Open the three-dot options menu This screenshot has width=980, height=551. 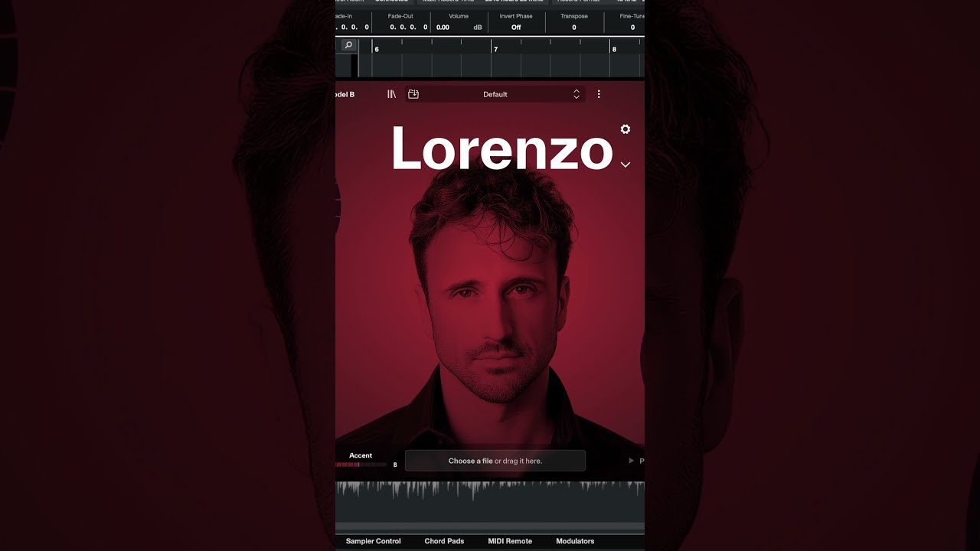tap(599, 94)
